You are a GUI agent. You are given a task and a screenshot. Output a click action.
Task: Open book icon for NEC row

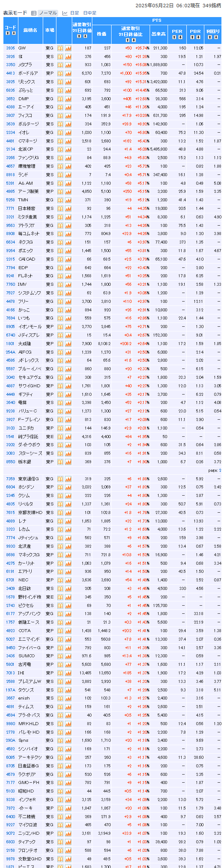click(60, 580)
